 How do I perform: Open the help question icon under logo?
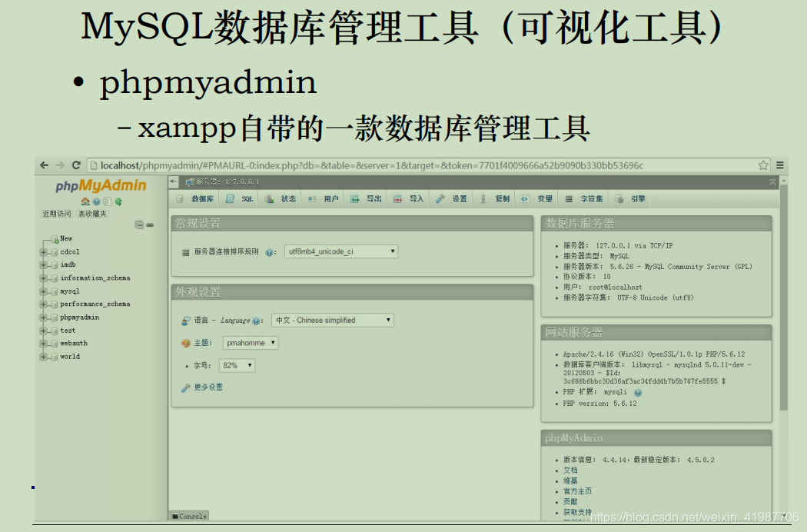tap(96, 201)
